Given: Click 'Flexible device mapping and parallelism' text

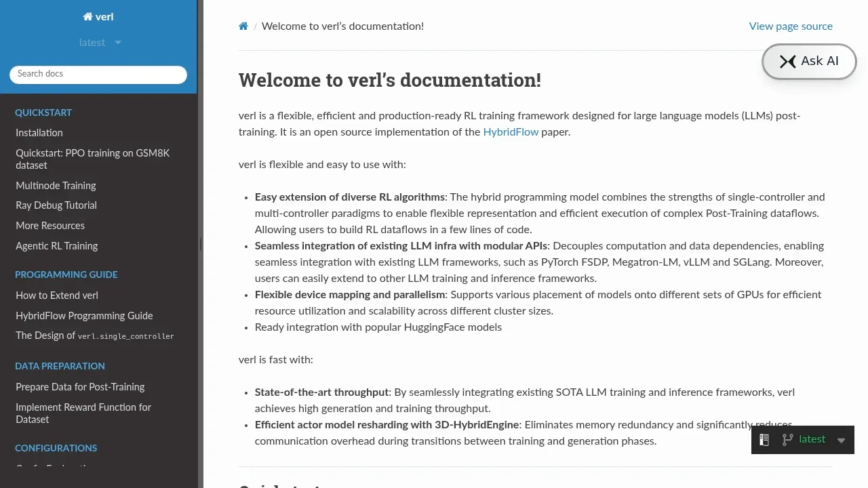Looking at the screenshot, I should [x=351, y=295].
